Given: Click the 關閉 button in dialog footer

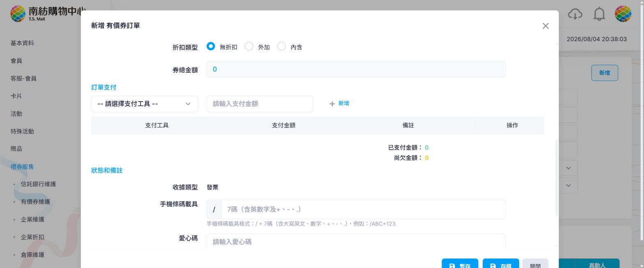Looking at the screenshot, I should tap(535, 264).
